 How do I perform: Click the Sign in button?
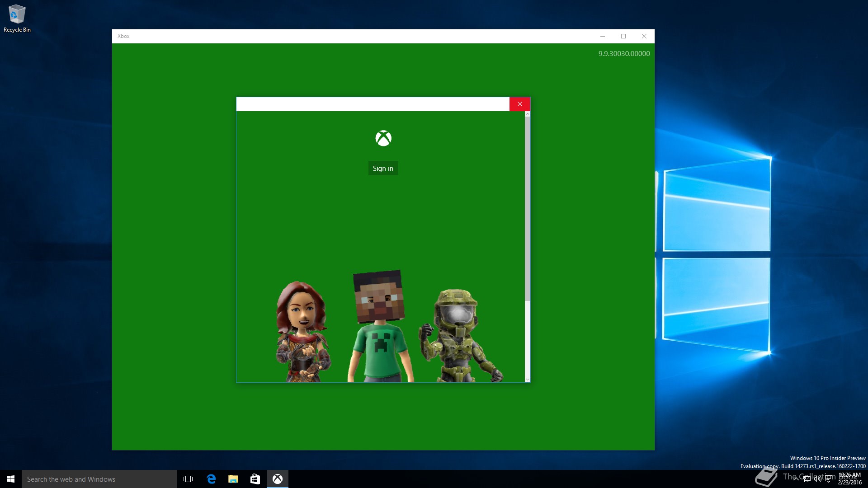click(x=383, y=168)
